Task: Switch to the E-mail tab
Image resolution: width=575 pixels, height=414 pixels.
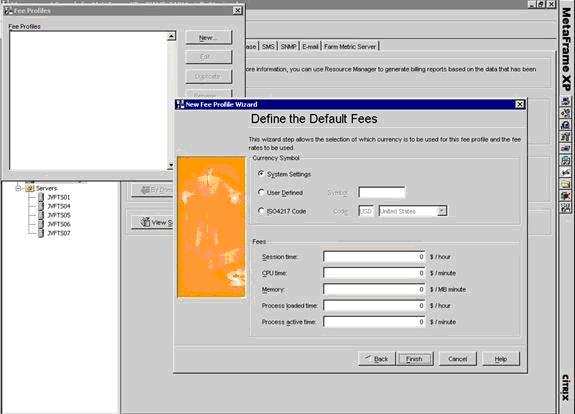Action: click(310, 47)
